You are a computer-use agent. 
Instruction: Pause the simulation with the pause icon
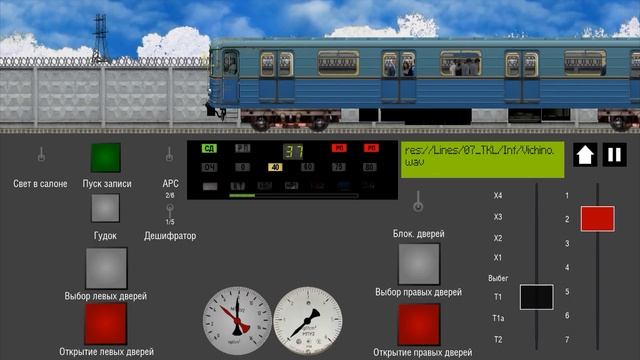coord(614,154)
